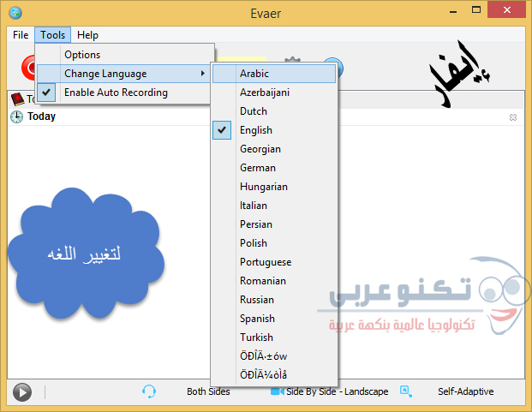The height and width of the screenshot is (412, 532).
Task: Switch language to Azerbaijani
Action: coord(274,93)
